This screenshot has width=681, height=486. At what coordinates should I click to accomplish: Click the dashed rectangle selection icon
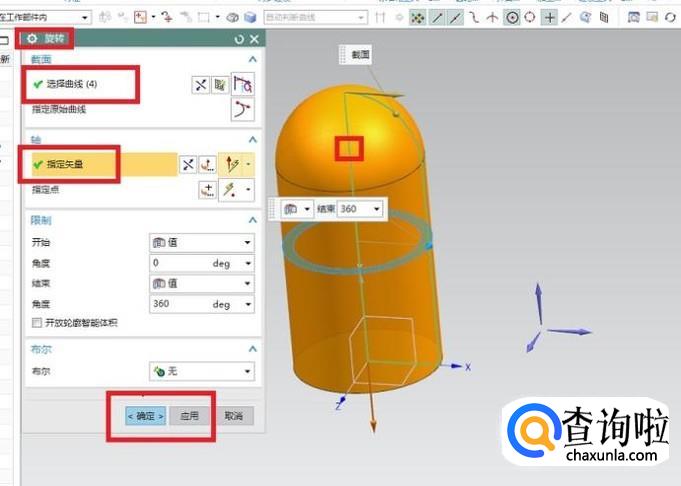[203, 17]
